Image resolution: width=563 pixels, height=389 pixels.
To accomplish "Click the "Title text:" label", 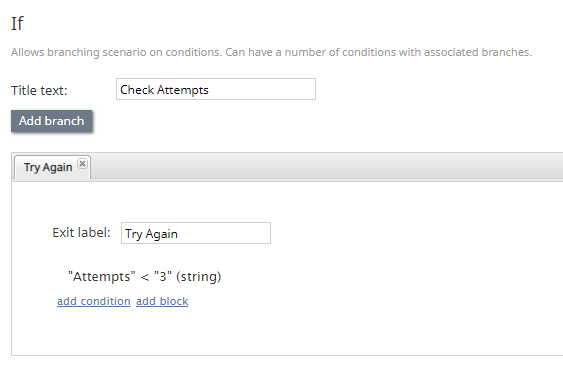I will [x=39, y=90].
